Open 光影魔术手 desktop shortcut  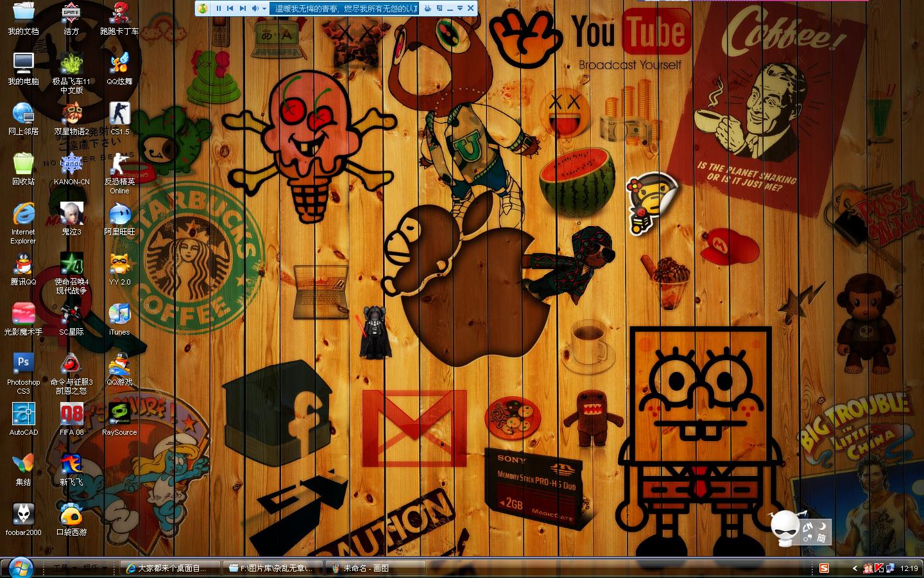(23, 319)
